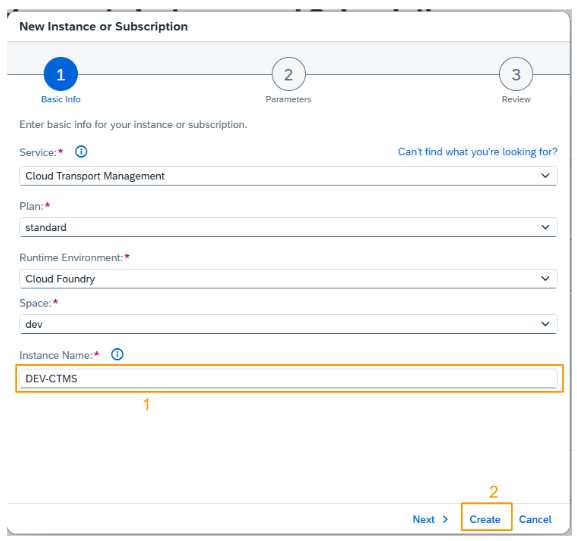Image resolution: width=577 pixels, height=541 pixels.
Task: Click the Next button
Action: (x=430, y=519)
